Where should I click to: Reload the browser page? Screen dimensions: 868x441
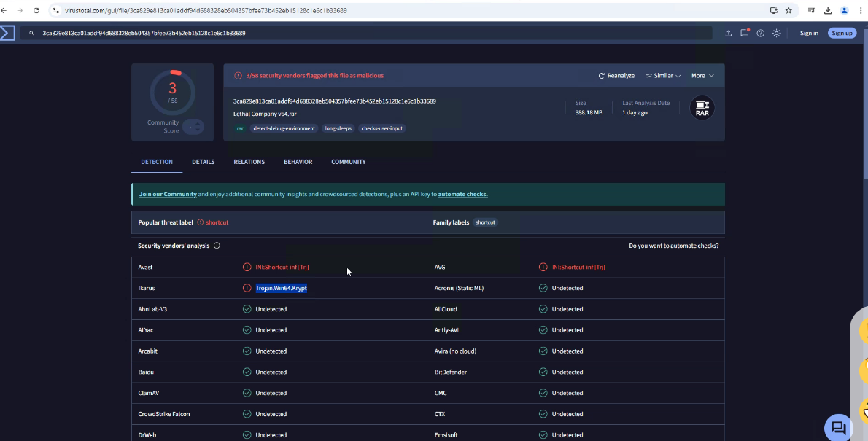click(36, 10)
